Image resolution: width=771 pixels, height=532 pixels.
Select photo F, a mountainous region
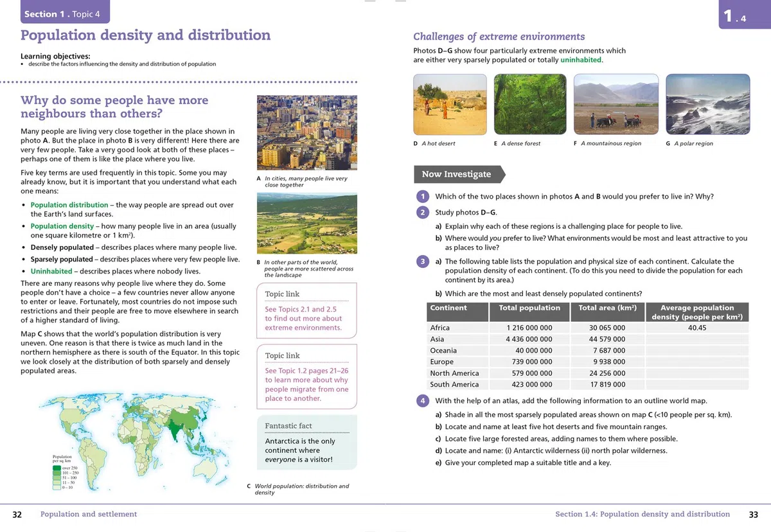pyautogui.click(x=616, y=104)
